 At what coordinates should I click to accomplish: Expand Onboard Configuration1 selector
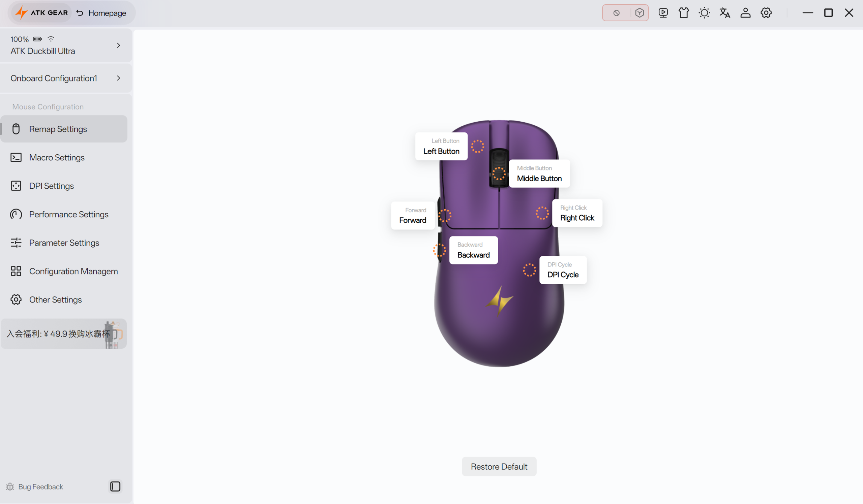tap(118, 78)
